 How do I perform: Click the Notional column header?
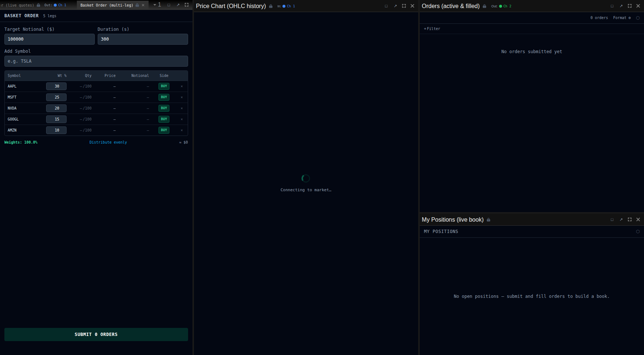point(140,75)
